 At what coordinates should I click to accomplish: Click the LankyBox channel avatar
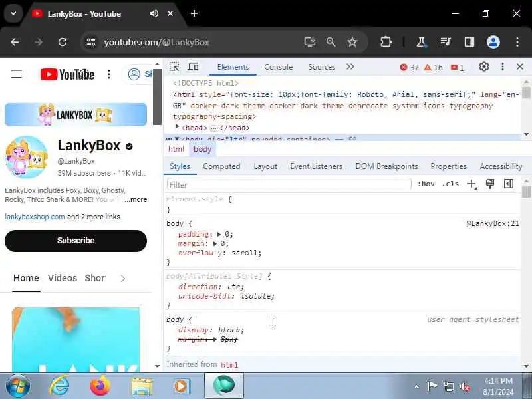[x=27, y=157]
